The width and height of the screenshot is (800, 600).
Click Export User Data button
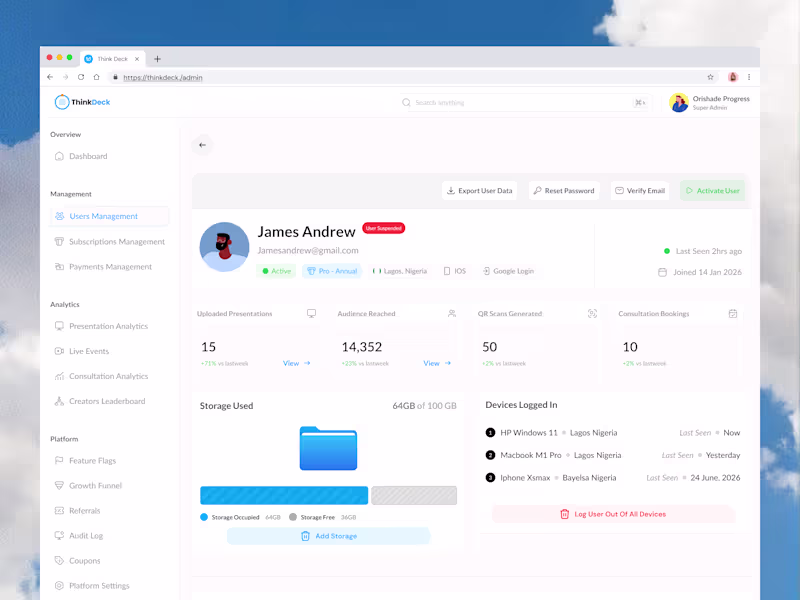click(480, 191)
